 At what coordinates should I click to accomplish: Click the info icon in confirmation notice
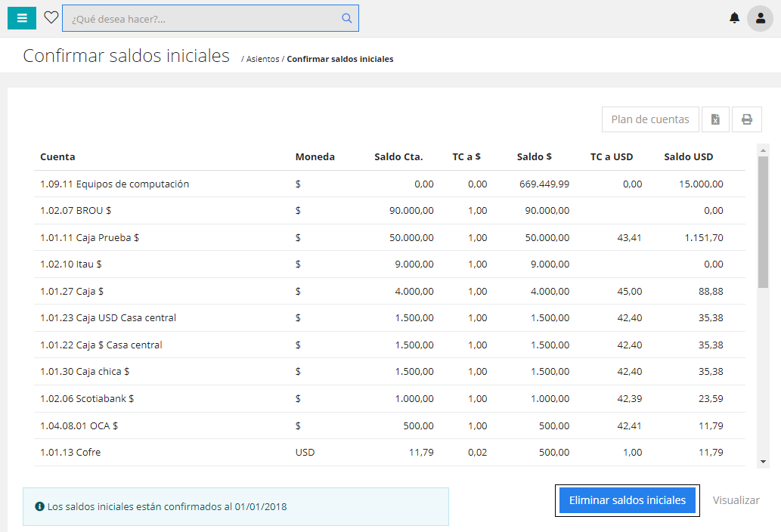(39, 506)
